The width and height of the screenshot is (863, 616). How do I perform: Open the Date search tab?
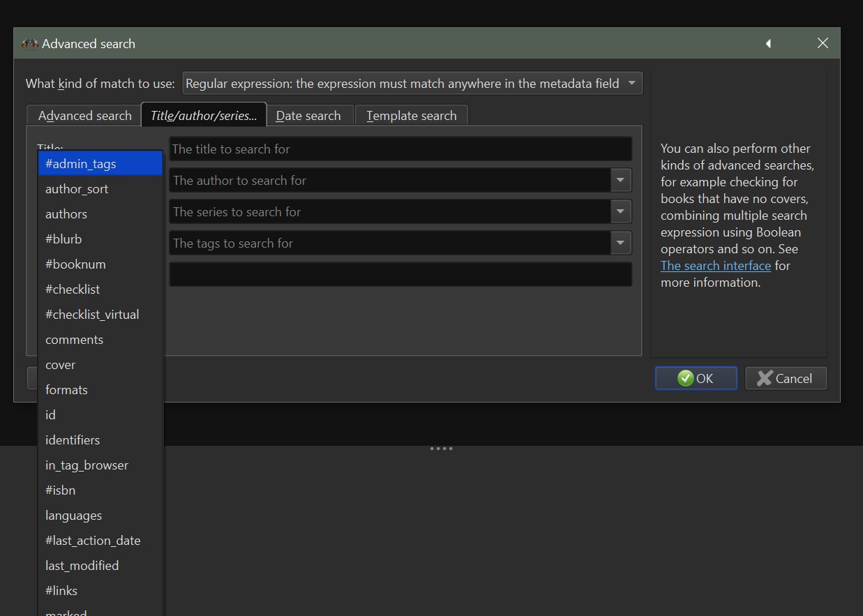click(x=308, y=116)
